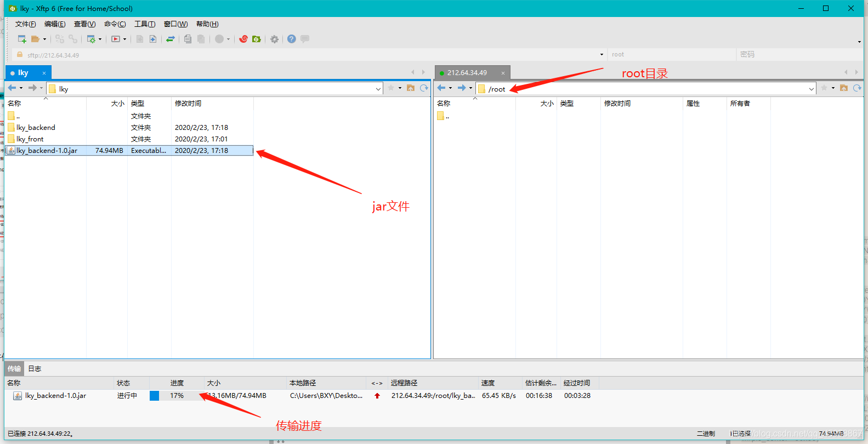Click the reconnect icon in toolbar
The image size is (868, 444).
point(60,39)
